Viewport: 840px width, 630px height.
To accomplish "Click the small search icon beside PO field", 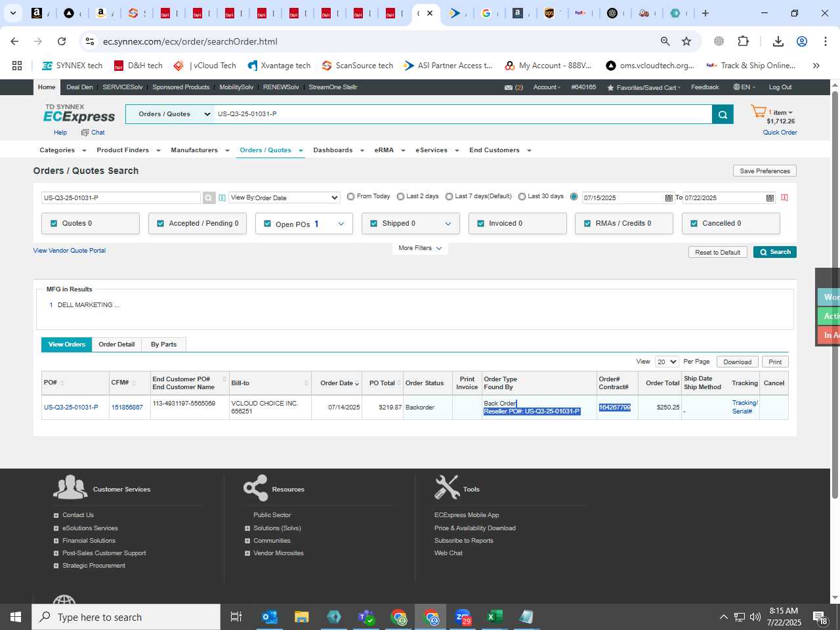I will tap(209, 198).
